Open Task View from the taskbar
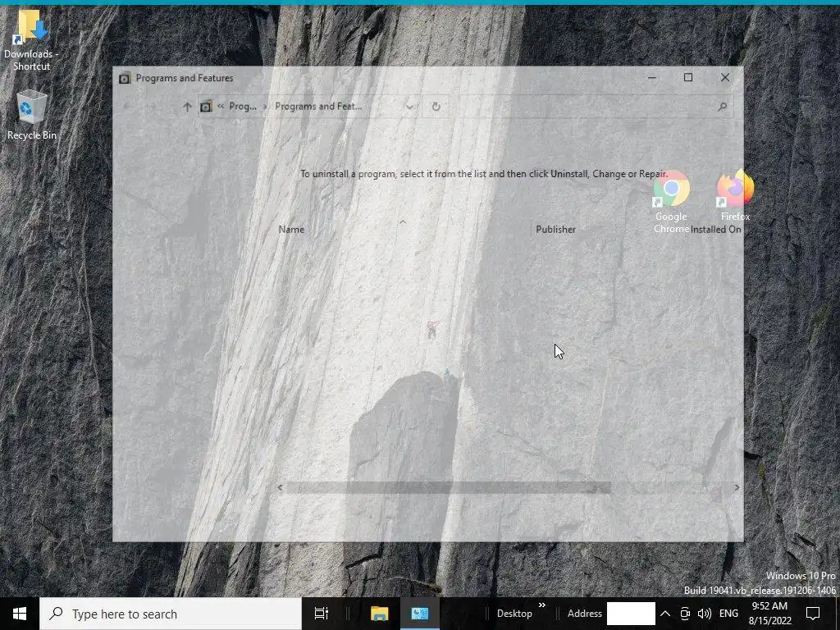 [x=322, y=614]
